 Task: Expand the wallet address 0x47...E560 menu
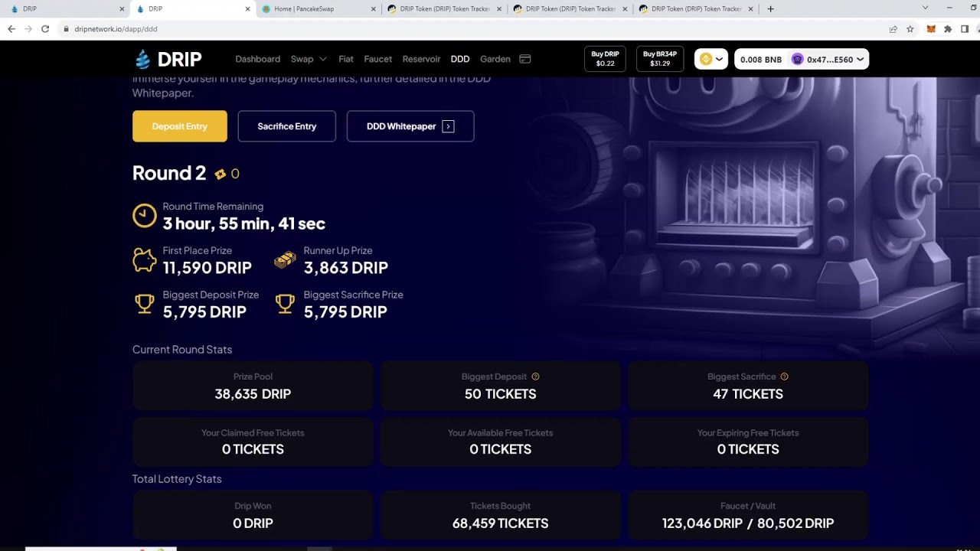828,59
